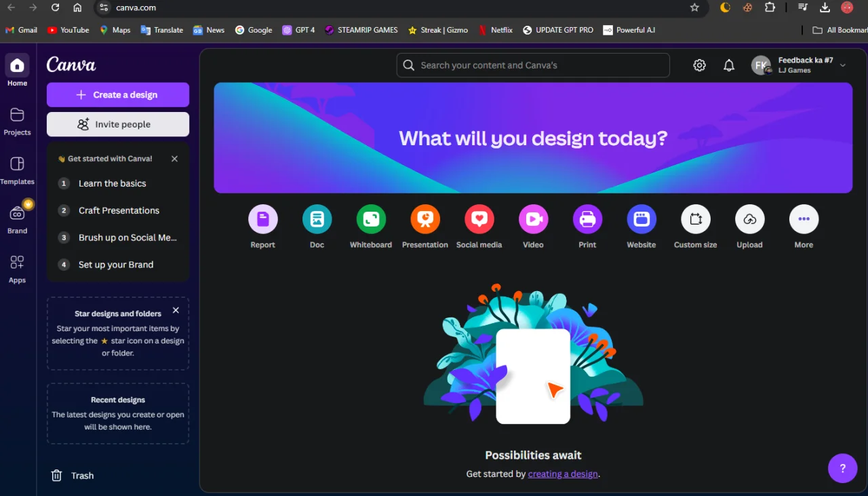
Task: Bookmark this page with star icon
Action: [x=694, y=7]
